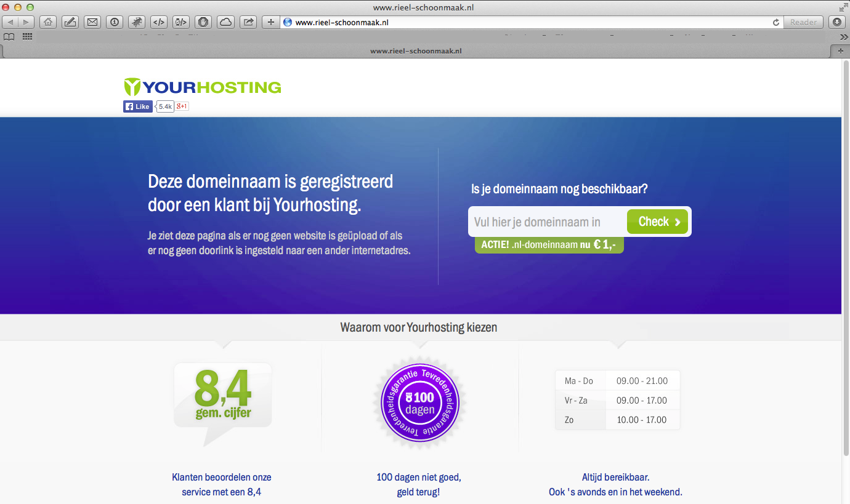Go forward to the next page
This screenshot has height=504, width=850.
click(26, 22)
